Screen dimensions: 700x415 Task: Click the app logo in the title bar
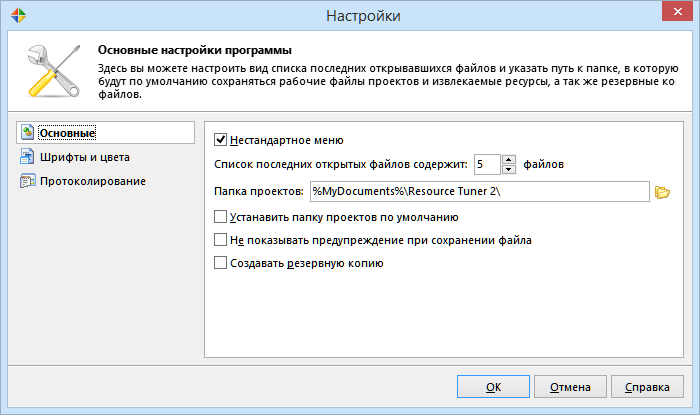[x=18, y=15]
